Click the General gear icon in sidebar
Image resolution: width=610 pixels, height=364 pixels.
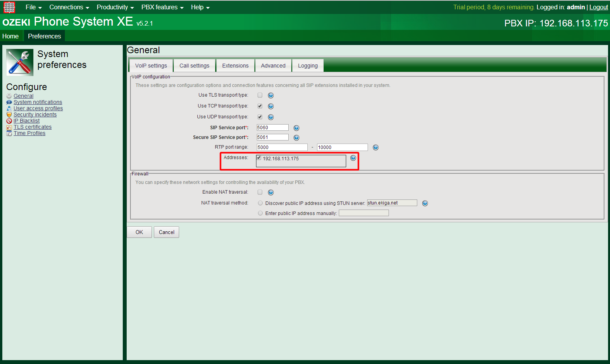(9, 96)
